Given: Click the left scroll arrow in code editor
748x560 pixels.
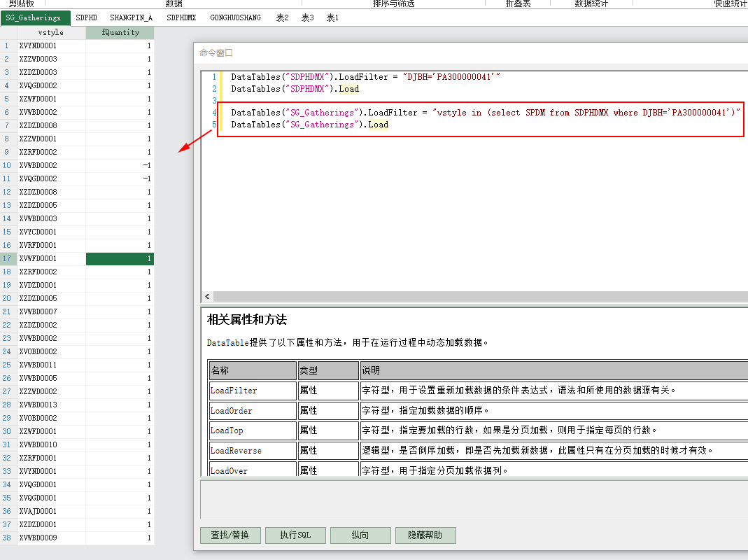Looking at the screenshot, I should pyautogui.click(x=206, y=297).
